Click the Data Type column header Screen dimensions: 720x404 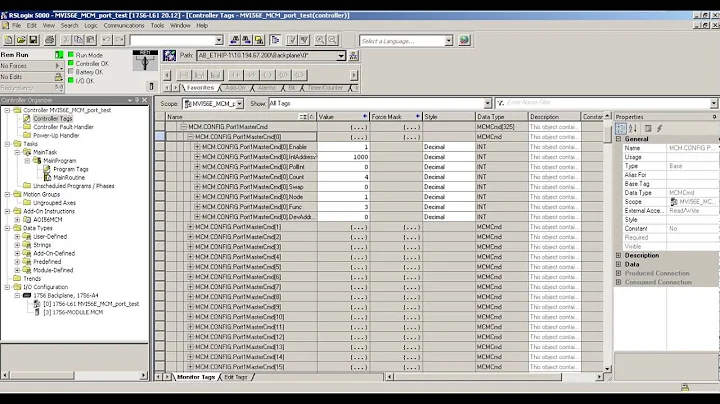(501, 117)
